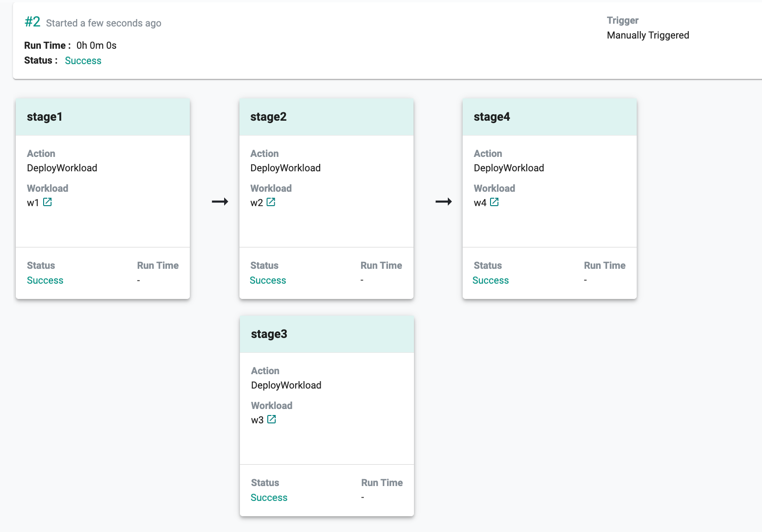762x532 pixels.
Task: Select the stage1 card header
Action: pos(103,117)
